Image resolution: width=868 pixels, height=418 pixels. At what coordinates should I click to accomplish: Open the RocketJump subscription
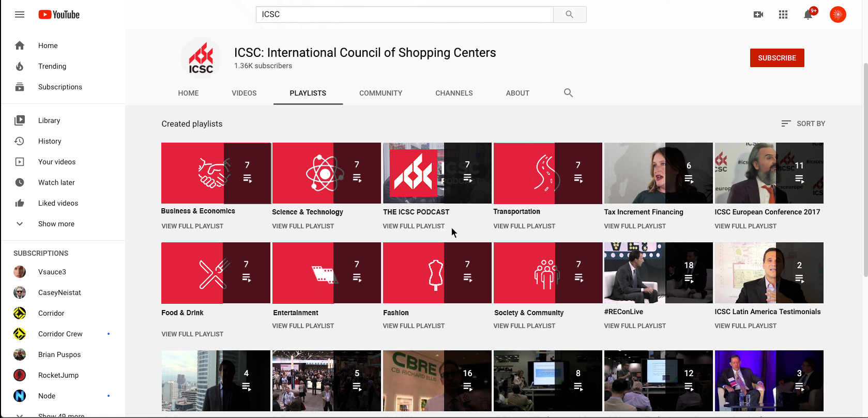click(x=63, y=375)
